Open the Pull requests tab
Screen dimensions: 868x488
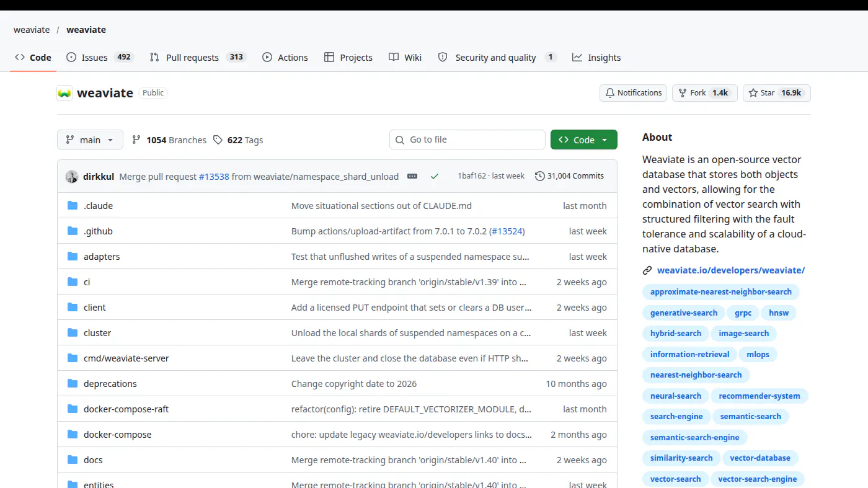click(198, 58)
